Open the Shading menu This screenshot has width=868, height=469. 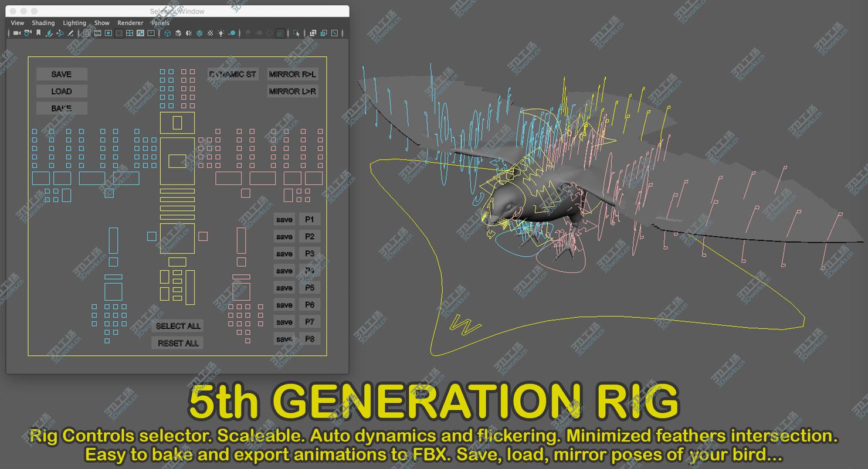(43, 23)
